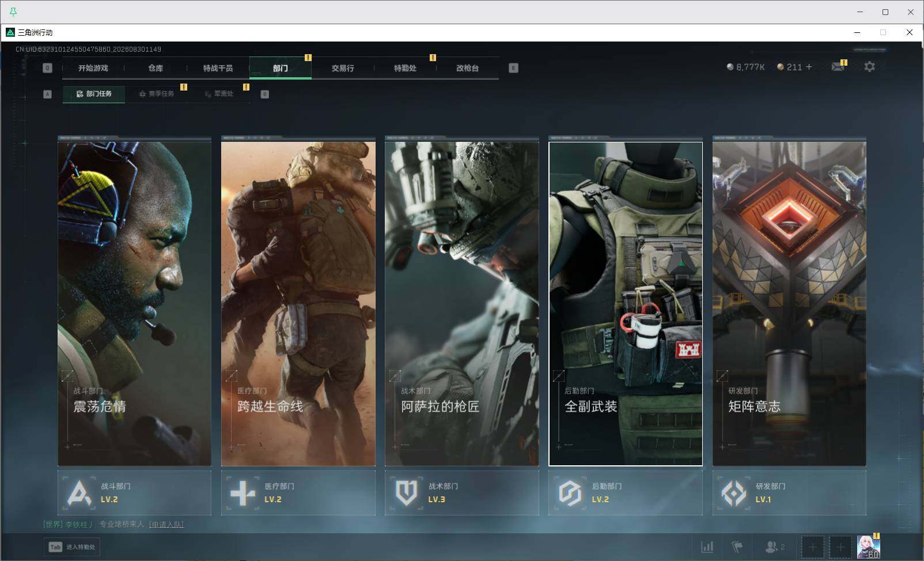Open the 跨越生命线 medical department card
This screenshot has height=561, width=924.
[298, 304]
